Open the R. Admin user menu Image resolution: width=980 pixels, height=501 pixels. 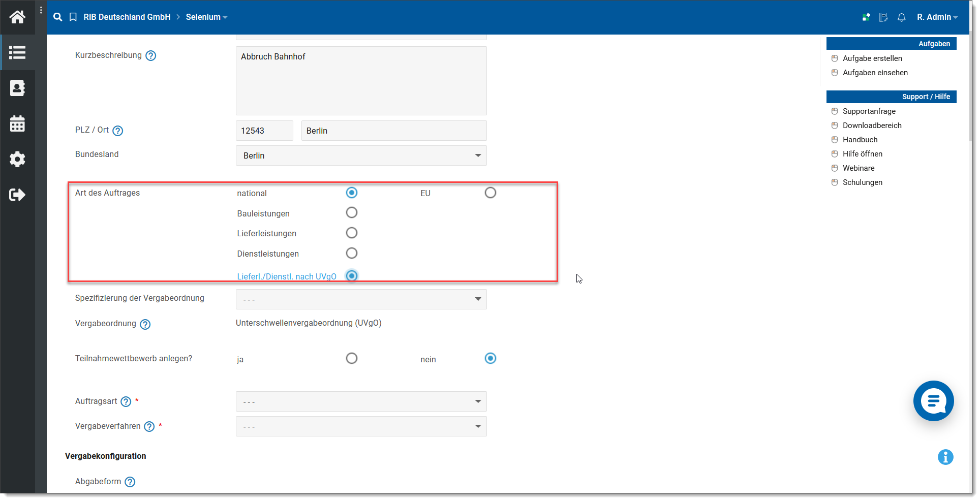tap(937, 17)
